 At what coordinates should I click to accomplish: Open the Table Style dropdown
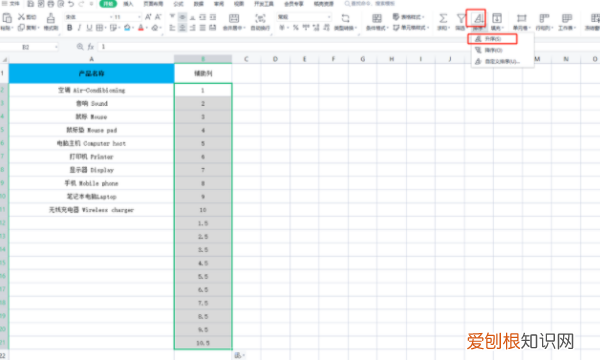(x=409, y=17)
